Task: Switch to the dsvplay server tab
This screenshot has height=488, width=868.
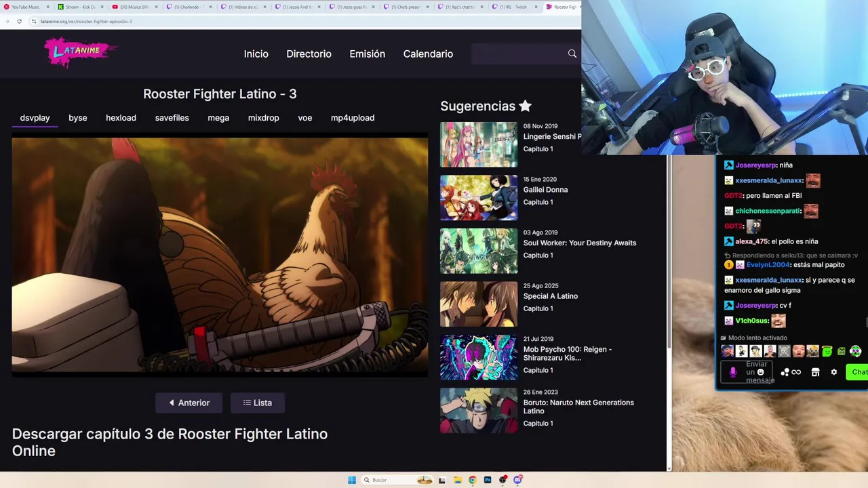Action: point(35,118)
